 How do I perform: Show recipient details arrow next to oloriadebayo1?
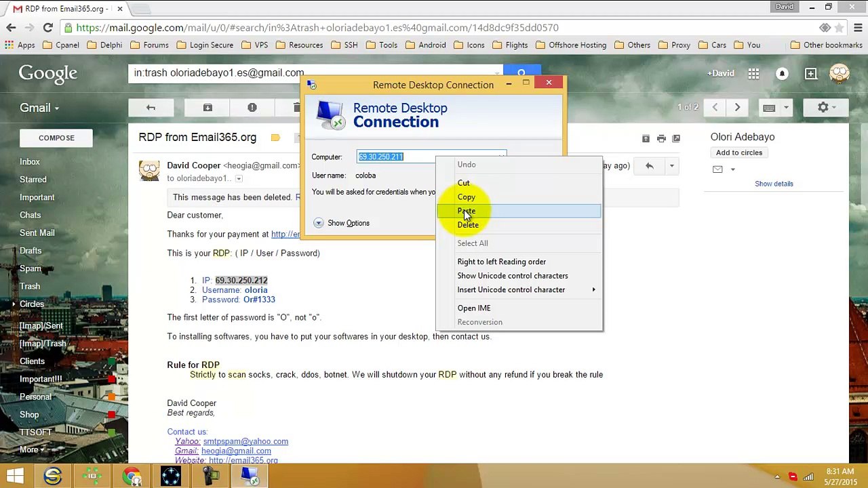pos(239,179)
